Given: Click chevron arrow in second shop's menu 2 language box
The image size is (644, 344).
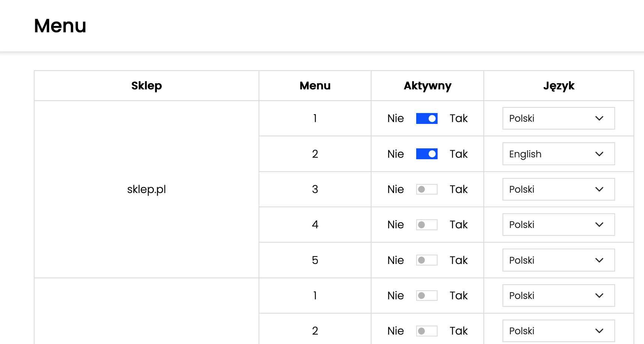Looking at the screenshot, I should (599, 331).
